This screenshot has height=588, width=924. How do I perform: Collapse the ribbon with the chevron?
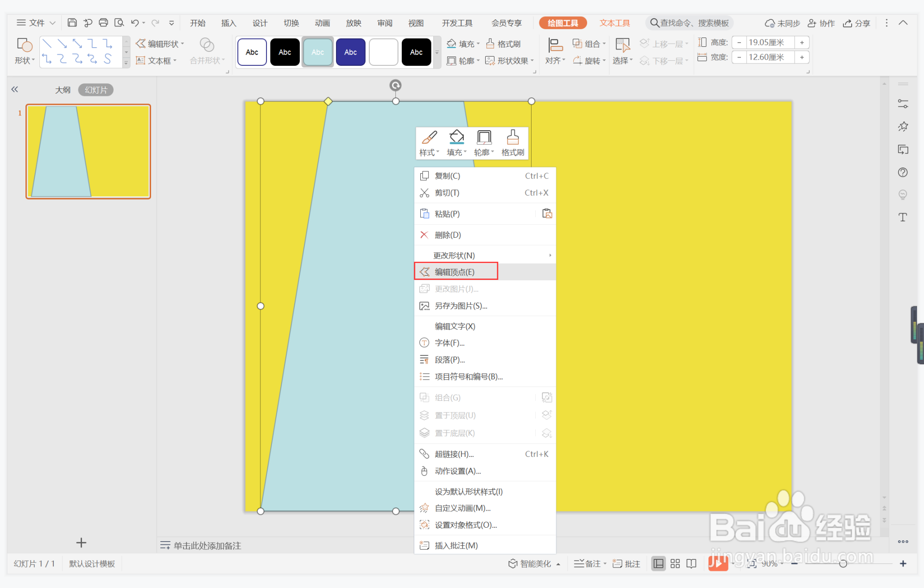pos(903,23)
